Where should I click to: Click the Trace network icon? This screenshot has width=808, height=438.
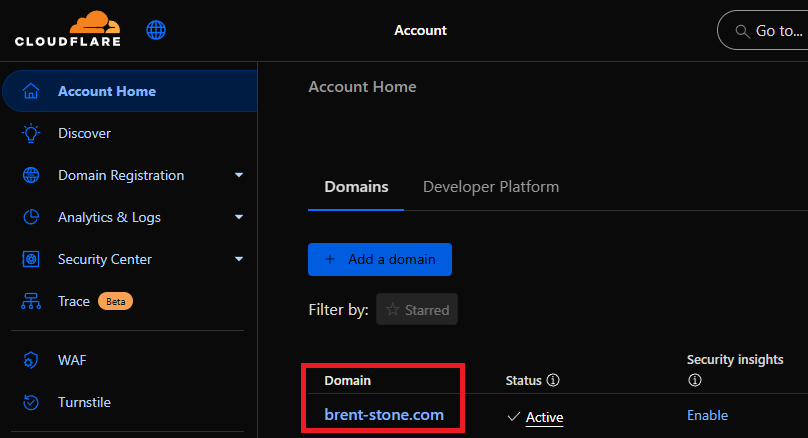coord(31,301)
